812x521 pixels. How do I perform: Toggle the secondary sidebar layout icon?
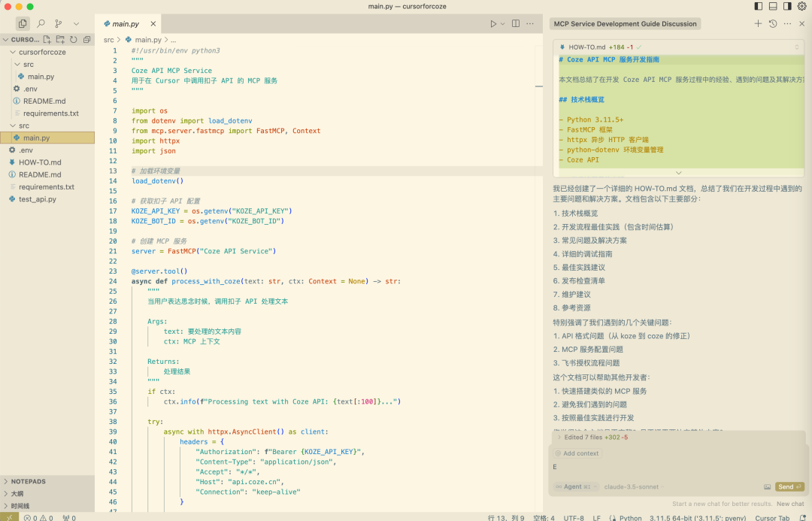tap(788, 6)
